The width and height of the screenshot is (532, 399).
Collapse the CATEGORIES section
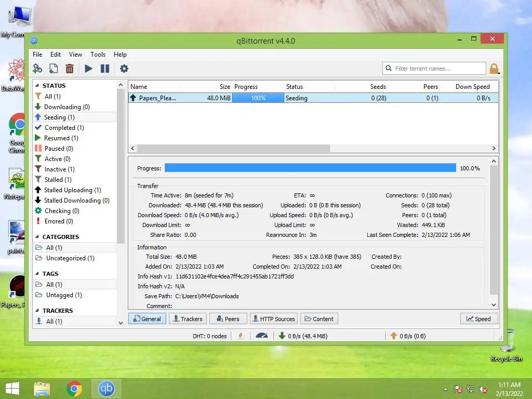click(37, 237)
